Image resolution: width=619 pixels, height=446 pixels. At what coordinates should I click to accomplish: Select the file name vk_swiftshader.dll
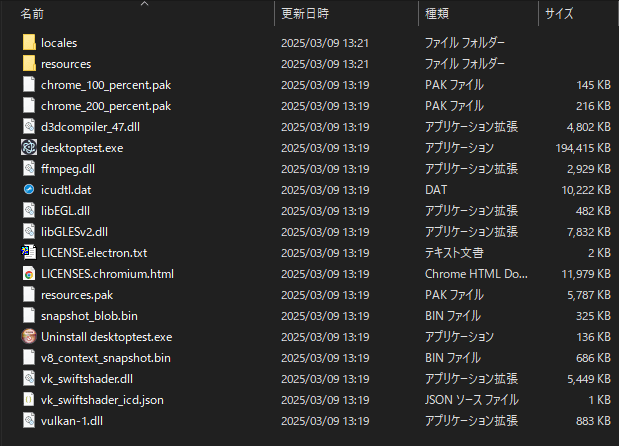click(87, 379)
